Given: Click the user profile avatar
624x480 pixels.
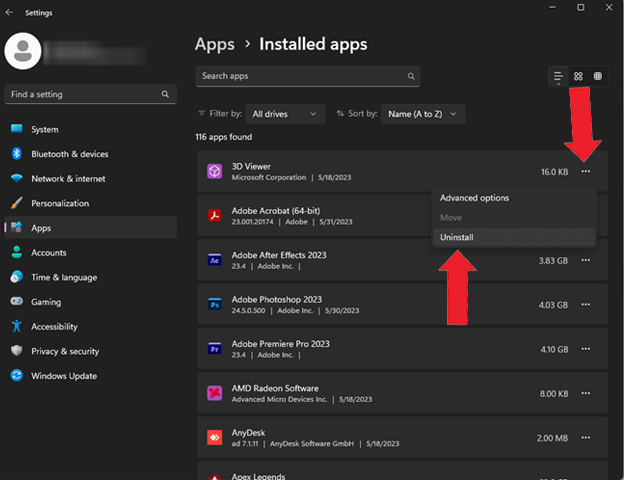Looking at the screenshot, I should tap(23, 51).
